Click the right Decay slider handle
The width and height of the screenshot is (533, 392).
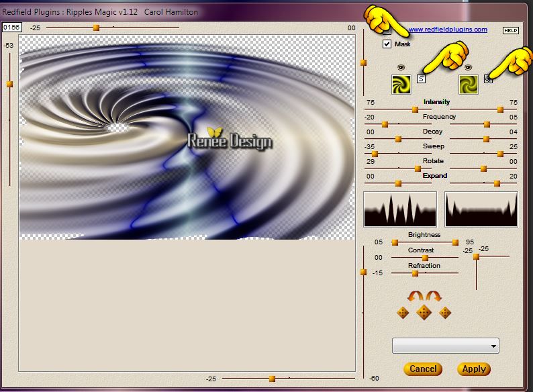(x=486, y=139)
